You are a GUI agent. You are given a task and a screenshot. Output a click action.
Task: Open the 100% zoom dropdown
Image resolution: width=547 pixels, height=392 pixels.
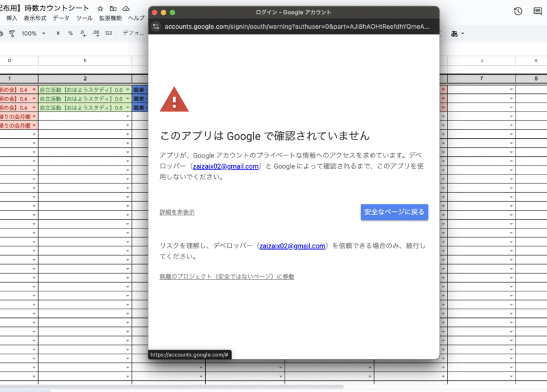coord(33,33)
